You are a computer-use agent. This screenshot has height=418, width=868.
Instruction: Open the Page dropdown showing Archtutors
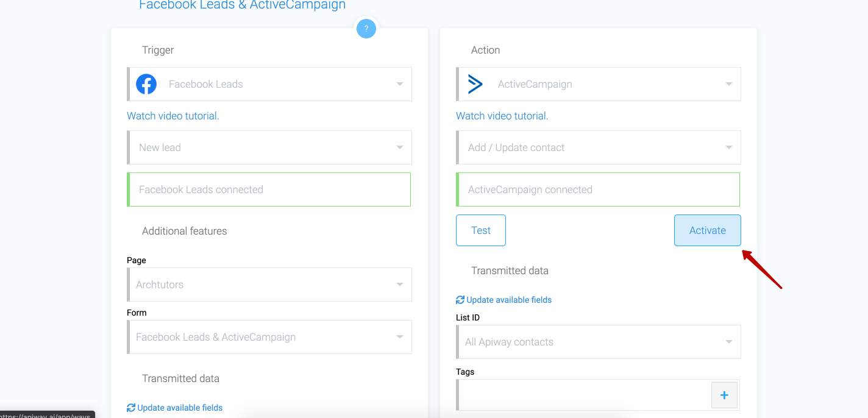pyautogui.click(x=269, y=285)
